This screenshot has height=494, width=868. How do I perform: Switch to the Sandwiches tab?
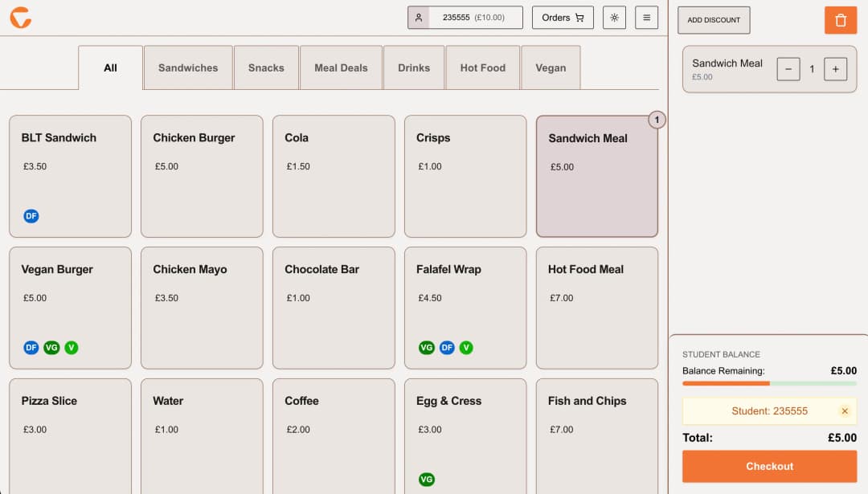click(188, 67)
